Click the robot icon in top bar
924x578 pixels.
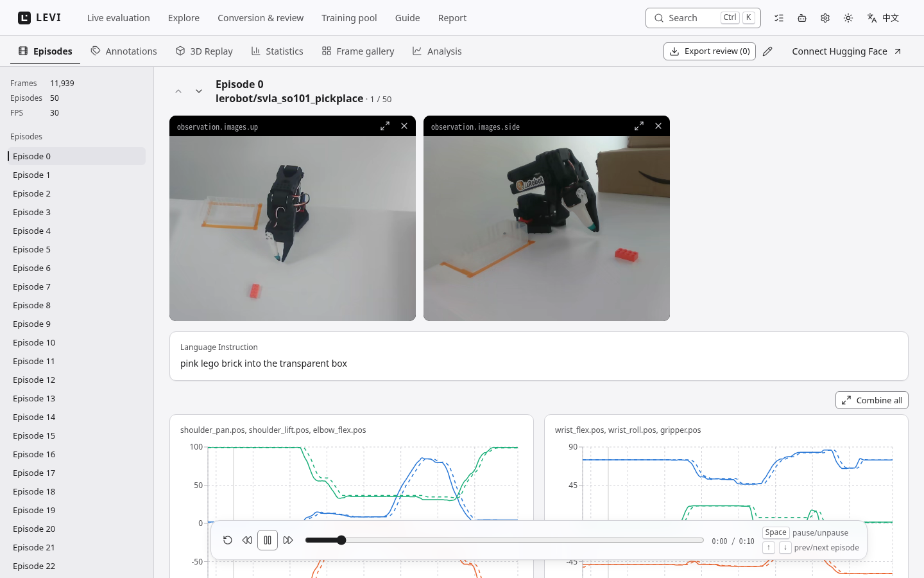pyautogui.click(x=802, y=18)
